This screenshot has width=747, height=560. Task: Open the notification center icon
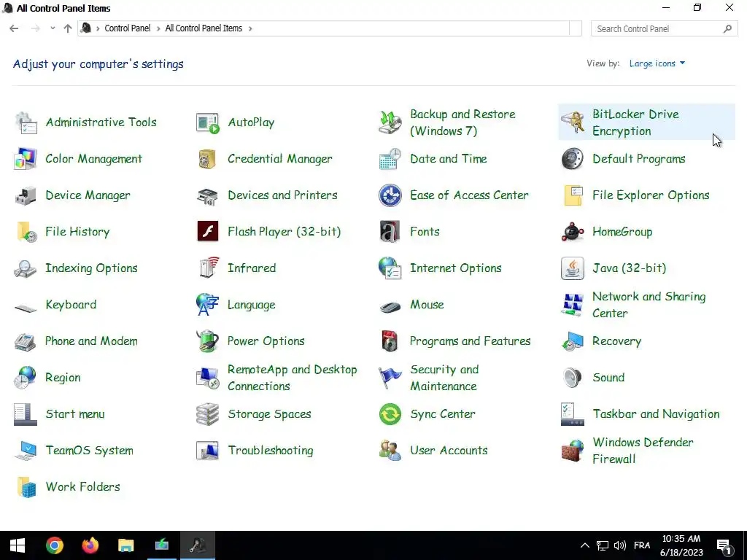pyautogui.click(x=724, y=547)
